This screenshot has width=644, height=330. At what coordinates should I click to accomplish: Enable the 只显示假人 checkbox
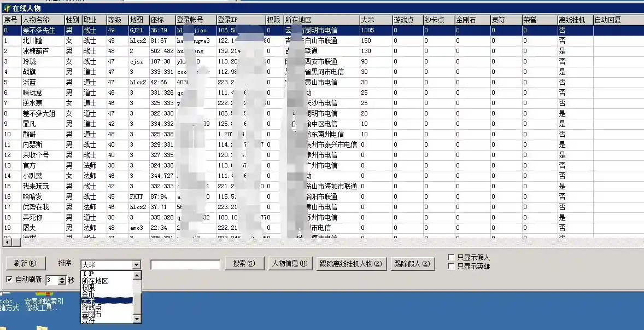(451, 257)
